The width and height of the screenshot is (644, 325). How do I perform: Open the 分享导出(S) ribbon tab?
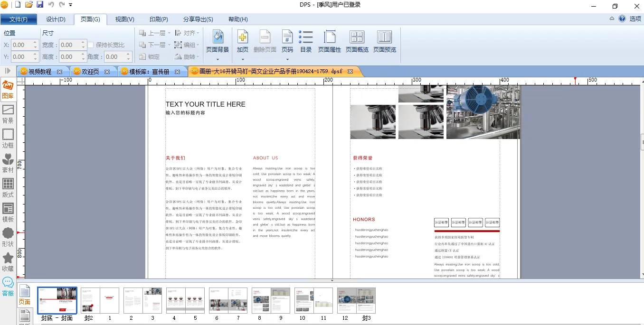coord(198,19)
